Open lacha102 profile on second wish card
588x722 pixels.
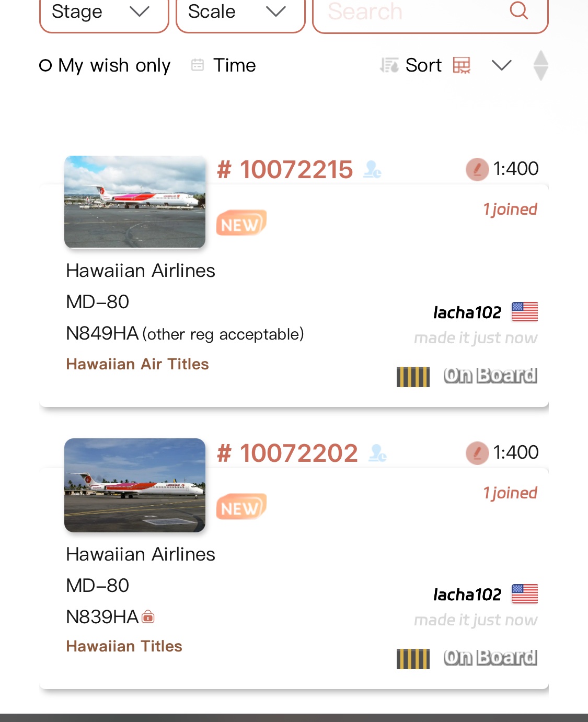(467, 595)
